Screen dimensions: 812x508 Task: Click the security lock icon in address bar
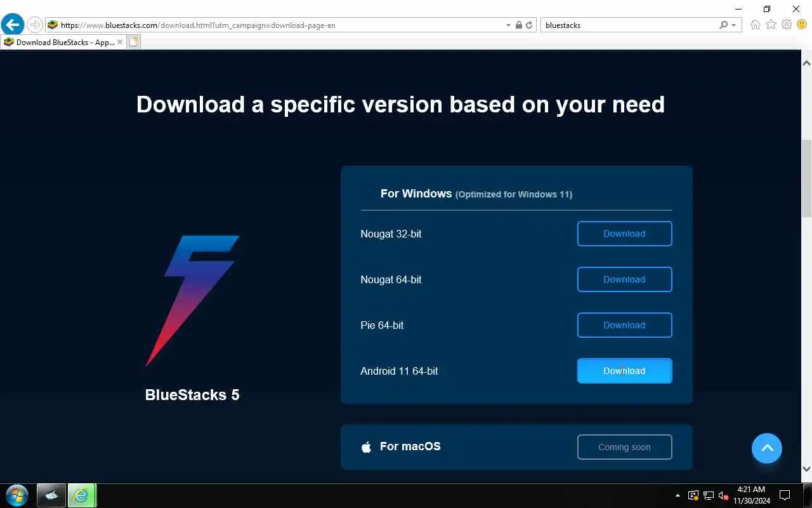point(519,25)
